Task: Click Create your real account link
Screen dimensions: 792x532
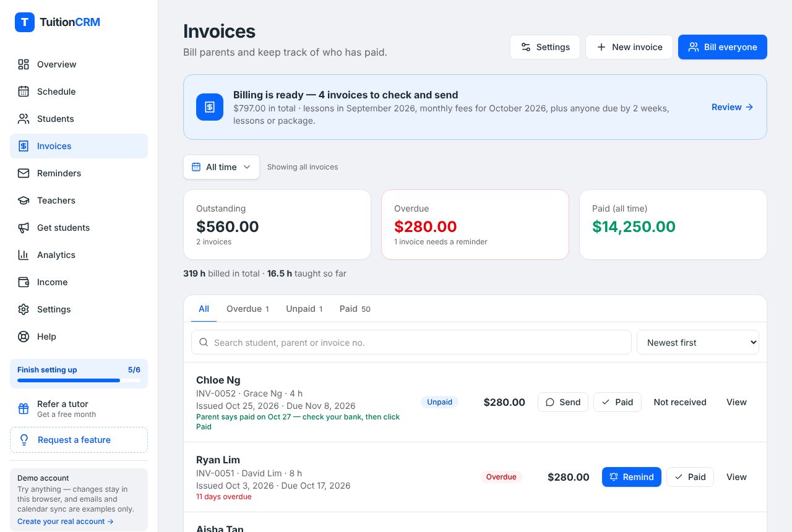Action: point(66,521)
